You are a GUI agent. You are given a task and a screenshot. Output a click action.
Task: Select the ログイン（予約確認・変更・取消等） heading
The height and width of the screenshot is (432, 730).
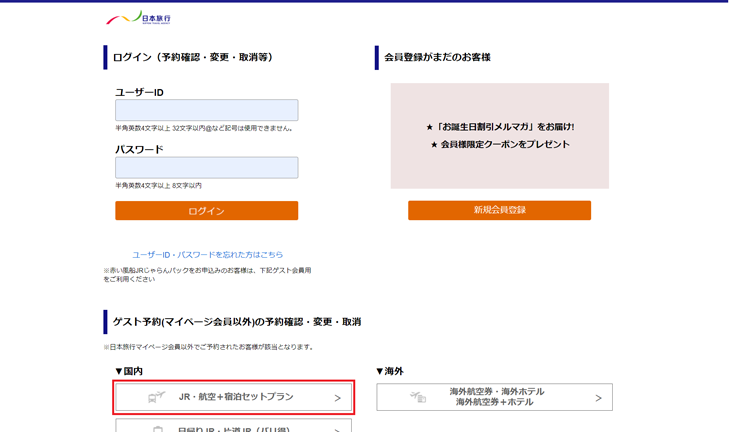point(193,57)
